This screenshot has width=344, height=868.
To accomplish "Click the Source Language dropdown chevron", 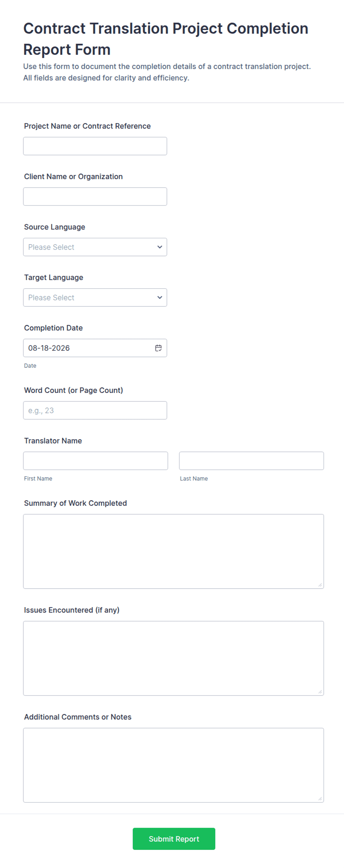I will coord(160,247).
